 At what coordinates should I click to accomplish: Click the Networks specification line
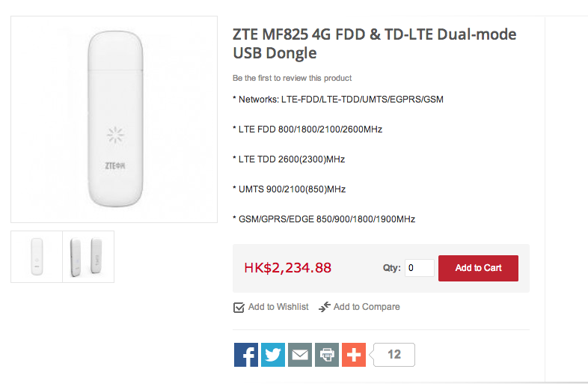pos(338,100)
